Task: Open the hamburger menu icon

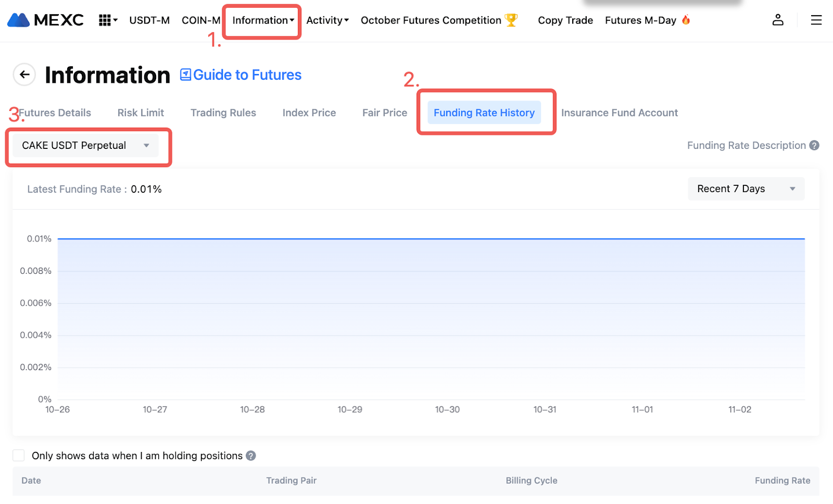Action: [x=816, y=20]
